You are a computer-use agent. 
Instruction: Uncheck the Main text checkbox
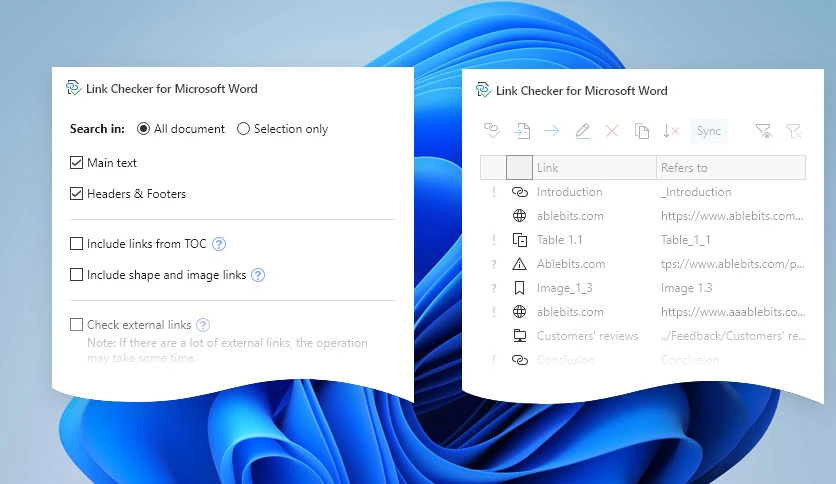(x=76, y=163)
